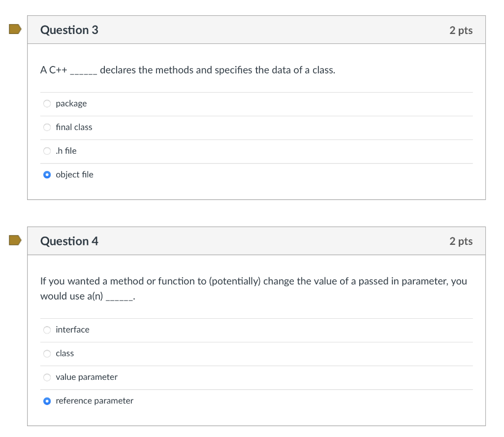This screenshot has height=437, width=504.
Task: Click the 'If you wanted a method' prompt
Action: coord(253,281)
